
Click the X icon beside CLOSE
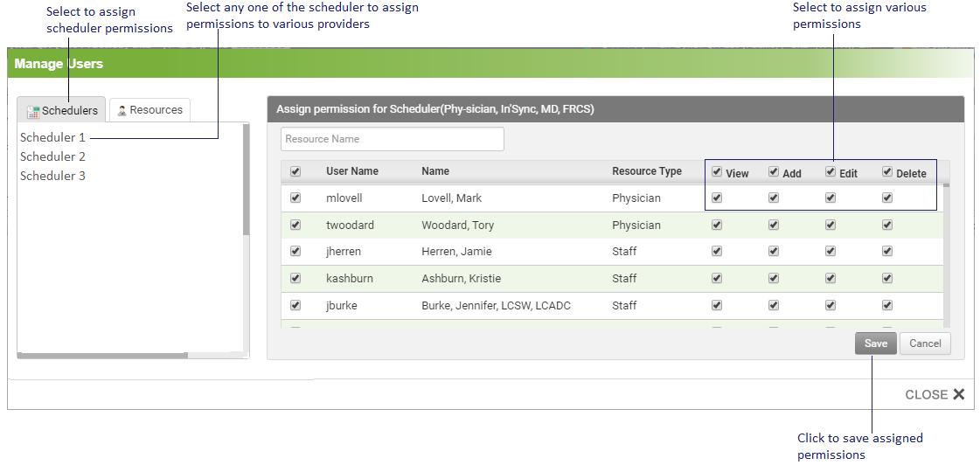point(959,394)
